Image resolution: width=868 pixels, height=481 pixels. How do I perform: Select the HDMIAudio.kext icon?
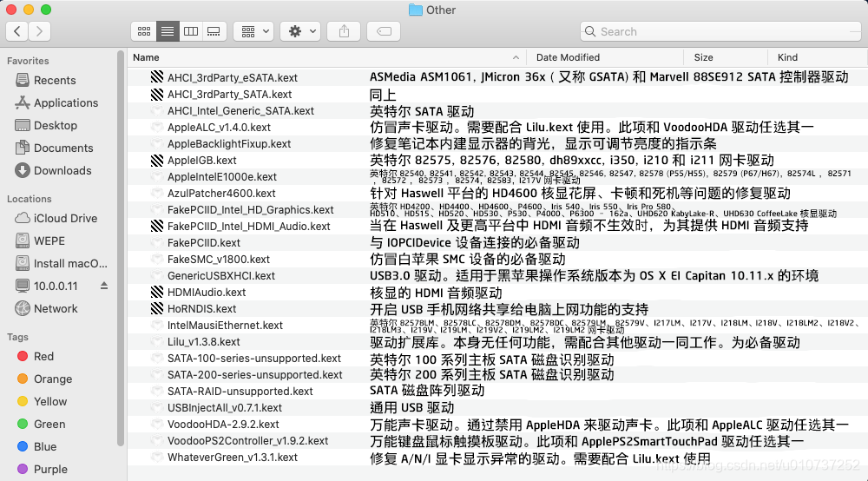[157, 293]
